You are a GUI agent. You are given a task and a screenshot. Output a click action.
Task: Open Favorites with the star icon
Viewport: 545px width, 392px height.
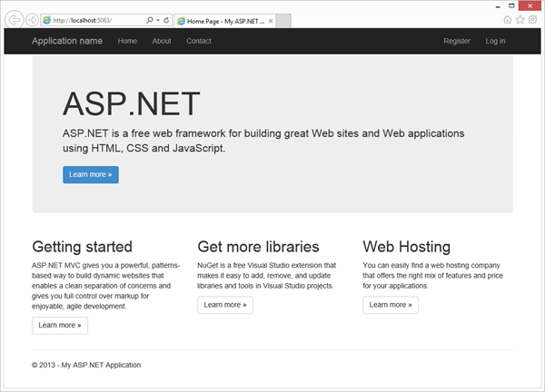(520, 19)
